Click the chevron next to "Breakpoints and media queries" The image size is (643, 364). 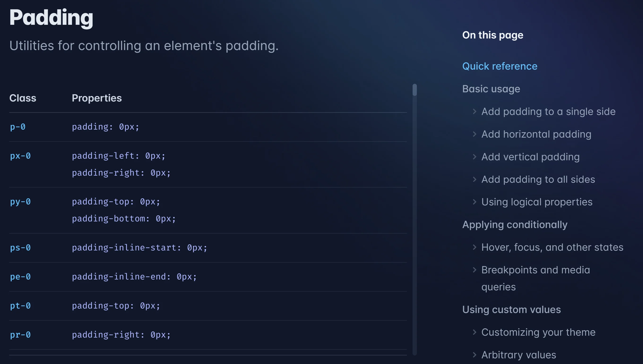coord(475,270)
